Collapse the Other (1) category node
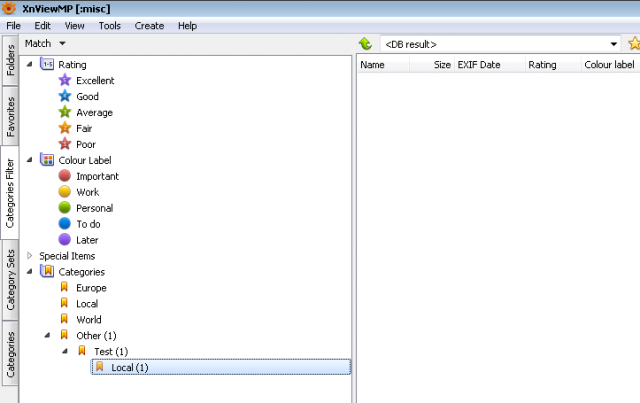This screenshot has height=403, width=640. coord(47,335)
